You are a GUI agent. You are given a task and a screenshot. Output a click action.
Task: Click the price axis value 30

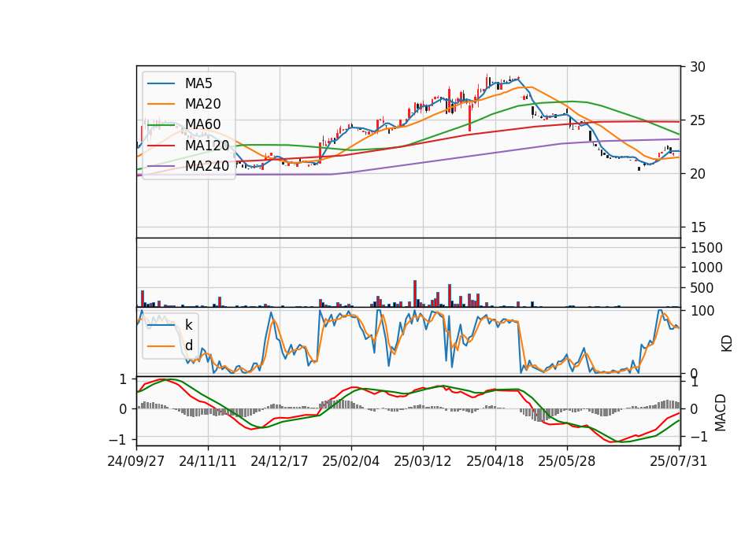click(698, 67)
